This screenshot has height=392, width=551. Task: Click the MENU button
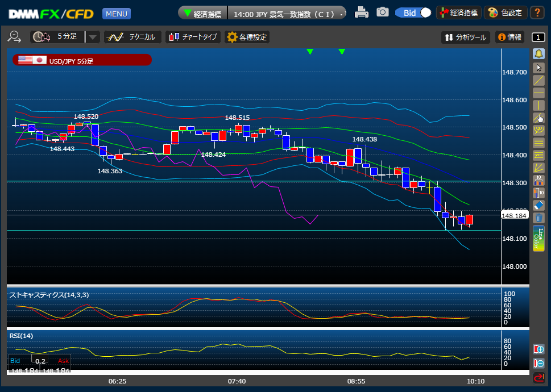point(117,14)
